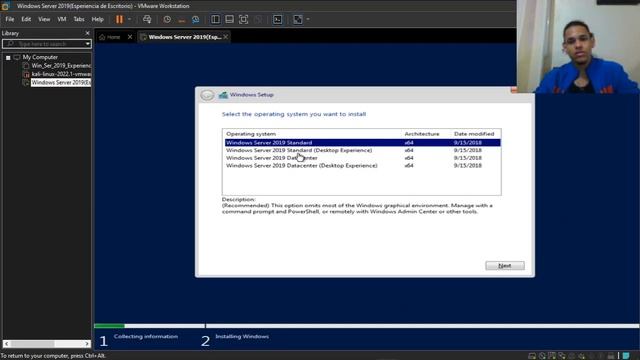Click the CD/DVD status bar icon

coord(542,356)
